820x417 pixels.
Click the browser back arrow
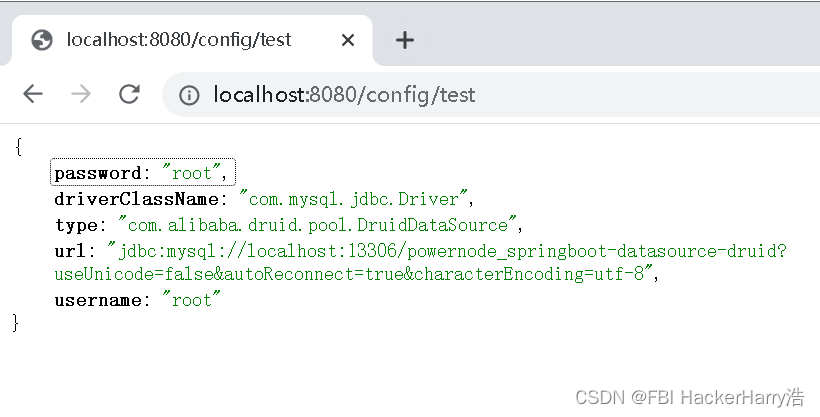33,94
